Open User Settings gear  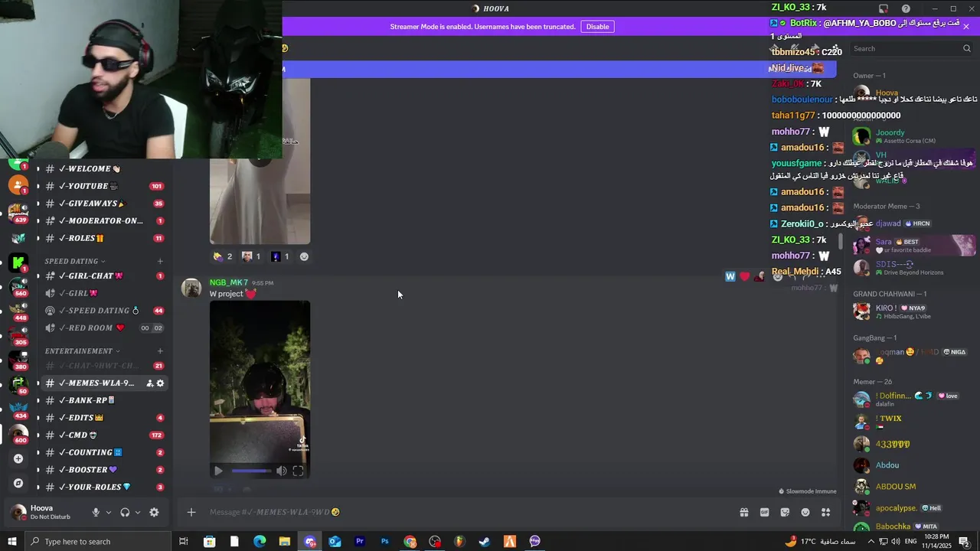pos(154,513)
